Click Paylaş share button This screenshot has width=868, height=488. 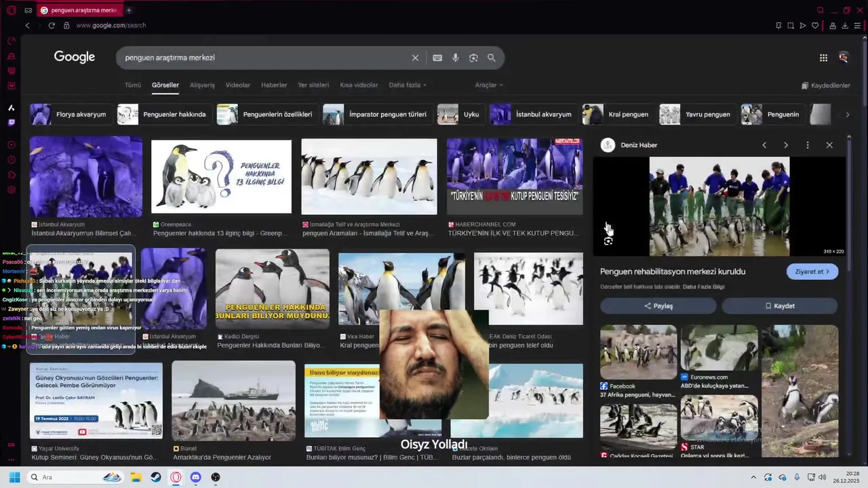pyautogui.click(x=658, y=306)
